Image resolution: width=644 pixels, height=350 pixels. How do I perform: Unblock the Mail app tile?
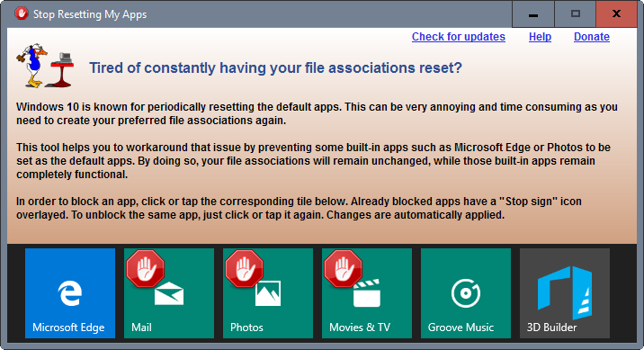(169, 293)
